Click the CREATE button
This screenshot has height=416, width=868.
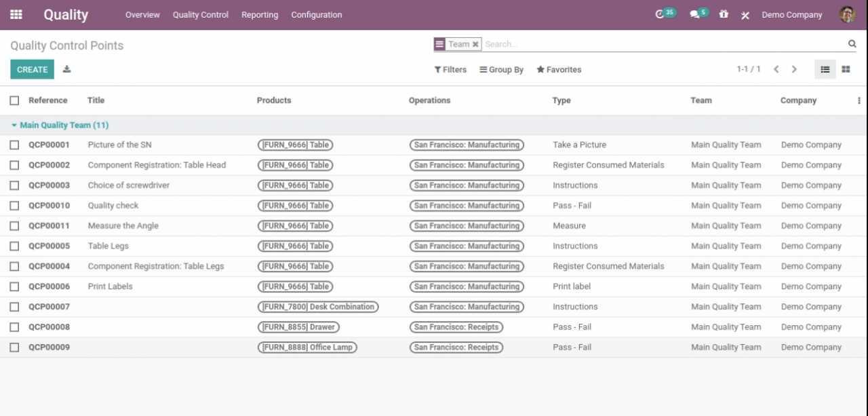pos(31,69)
